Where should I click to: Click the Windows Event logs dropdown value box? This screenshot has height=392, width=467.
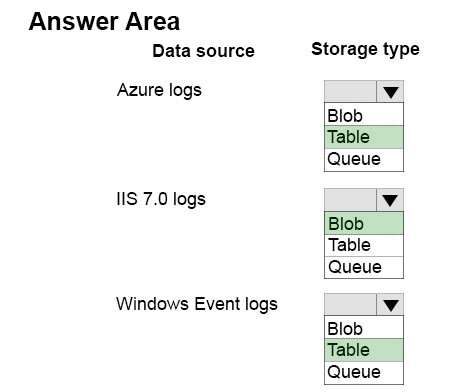[x=350, y=304]
